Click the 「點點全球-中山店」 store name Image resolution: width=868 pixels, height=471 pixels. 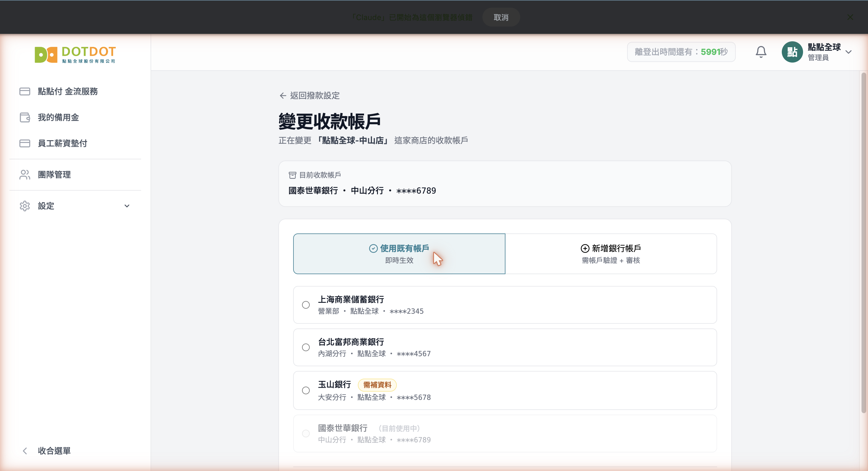pyautogui.click(x=353, y=140)
